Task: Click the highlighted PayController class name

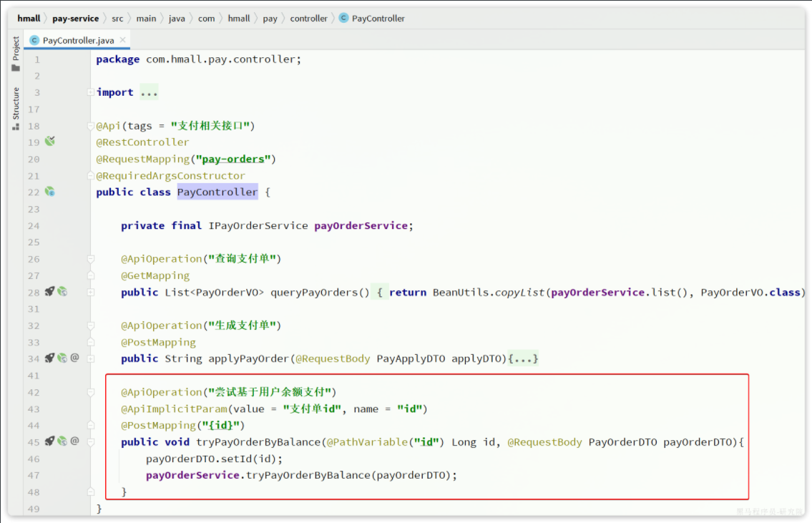Action: [x=217, y=192]
